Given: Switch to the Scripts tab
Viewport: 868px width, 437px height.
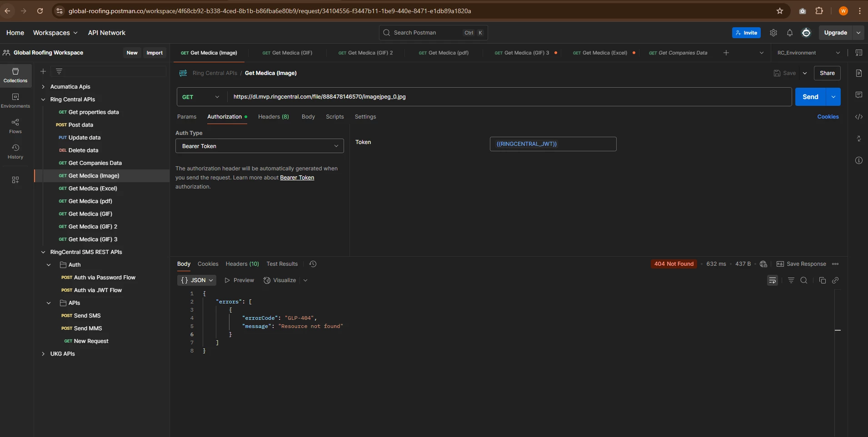Looking at the screenshot, I should tap(335, 117).
